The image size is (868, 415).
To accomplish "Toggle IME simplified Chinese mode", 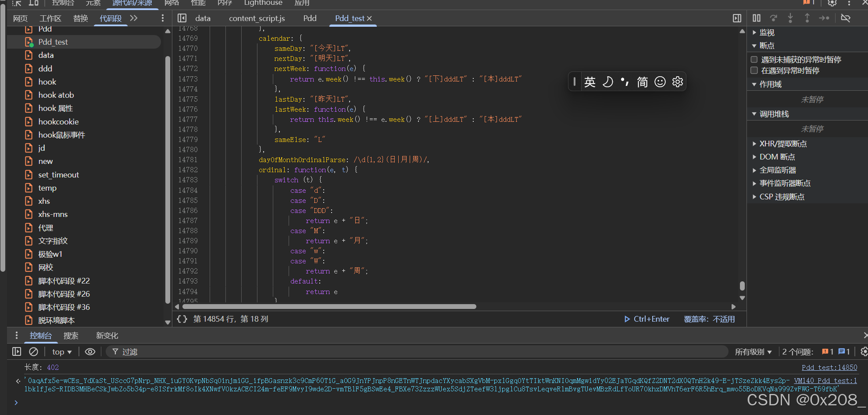I will click(642, 82).
